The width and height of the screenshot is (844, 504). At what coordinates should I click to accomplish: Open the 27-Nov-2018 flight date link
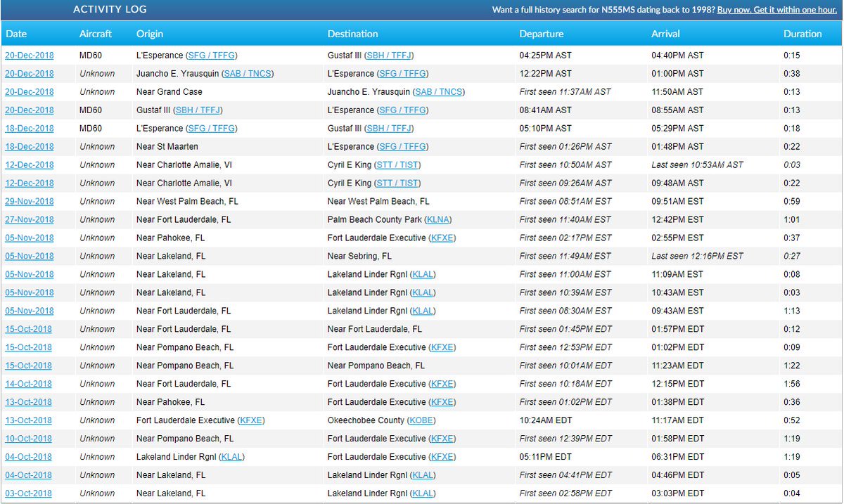click(x=30, y=220)
